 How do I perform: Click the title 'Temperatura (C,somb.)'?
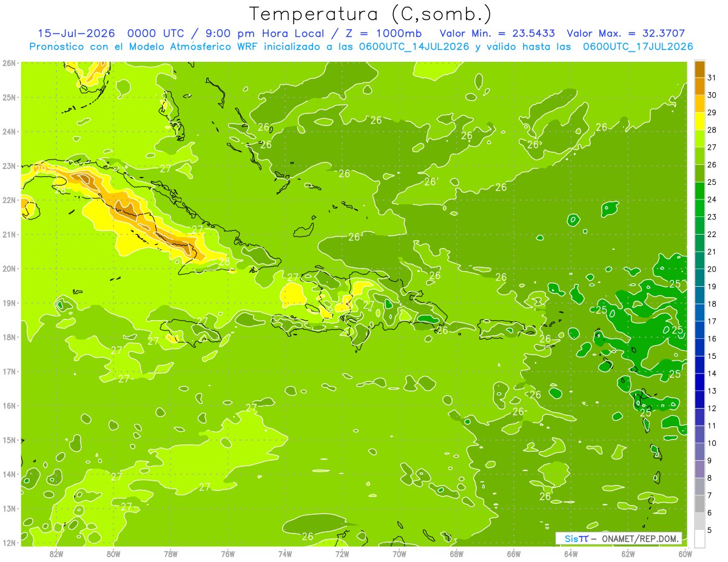click(x=370, y=14)
